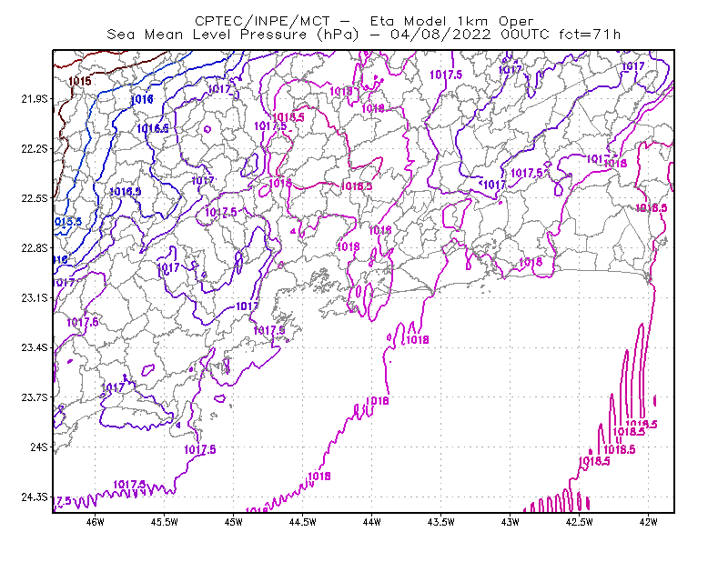Click the 1017.5 label near 24S
The width and height of the screenshot is (728, 562).
tap(199, 449)
